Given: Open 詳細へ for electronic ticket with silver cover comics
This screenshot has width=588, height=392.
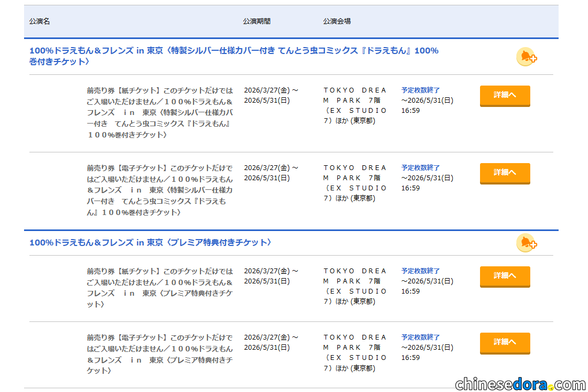Looking at the screenshot, I should pyautogui.click(x=505, y=173).
